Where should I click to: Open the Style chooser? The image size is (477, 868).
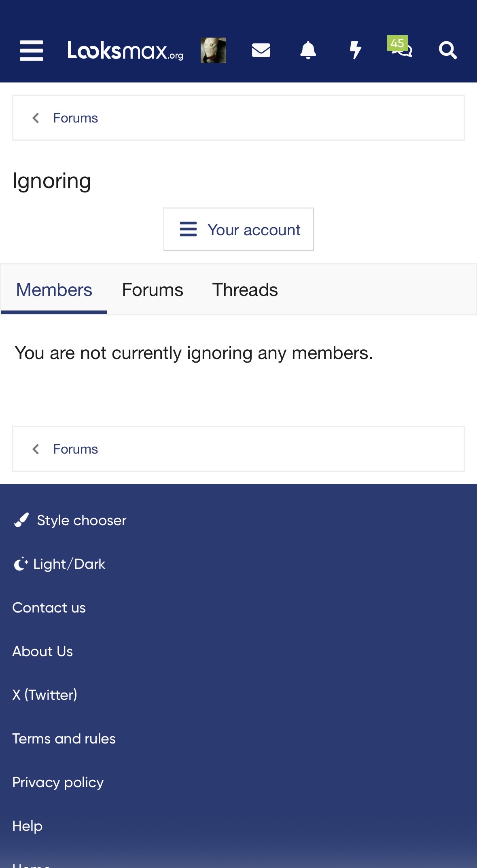pos(81,520)
